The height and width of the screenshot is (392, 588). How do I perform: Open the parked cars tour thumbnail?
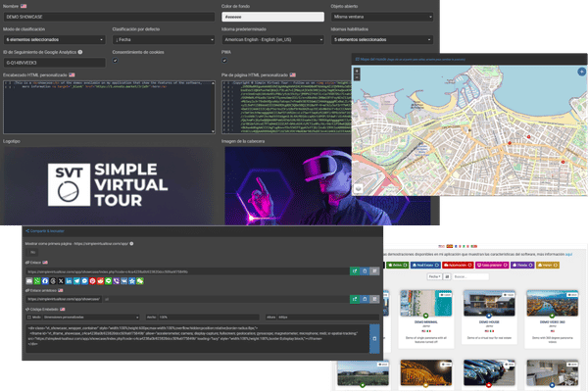[x=489, y=372]
